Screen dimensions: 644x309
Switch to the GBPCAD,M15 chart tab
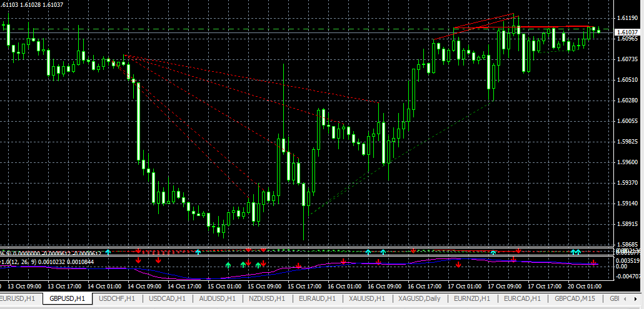pyautogui.click(x=575, y=298)
